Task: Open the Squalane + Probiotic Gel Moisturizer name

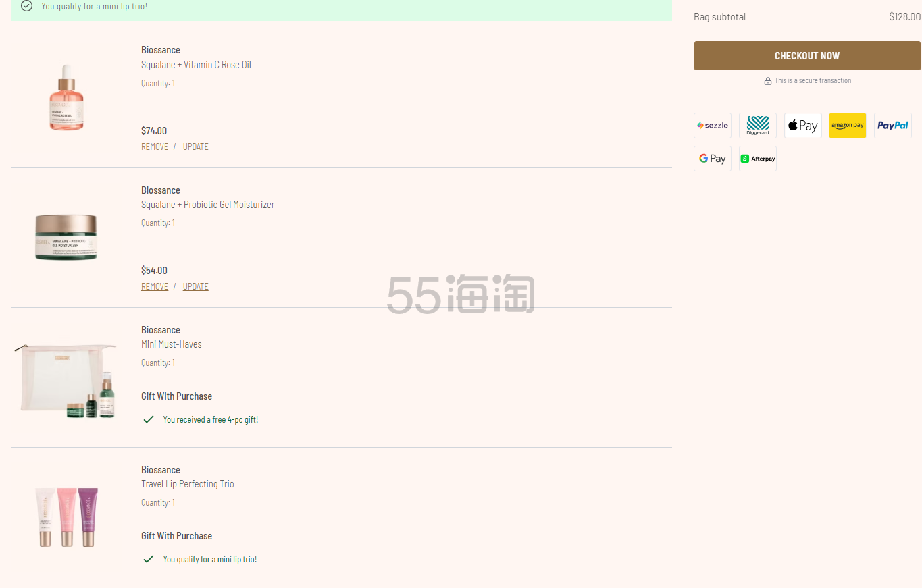Action: point(208,205)
